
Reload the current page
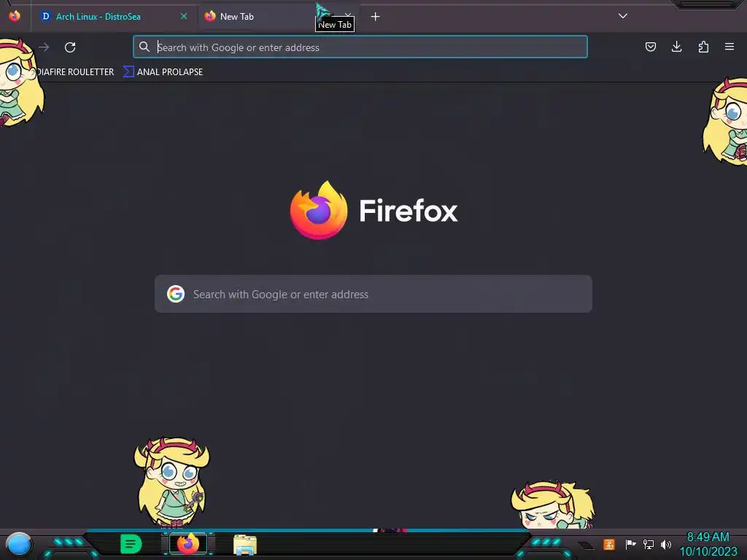coord(70,47)
